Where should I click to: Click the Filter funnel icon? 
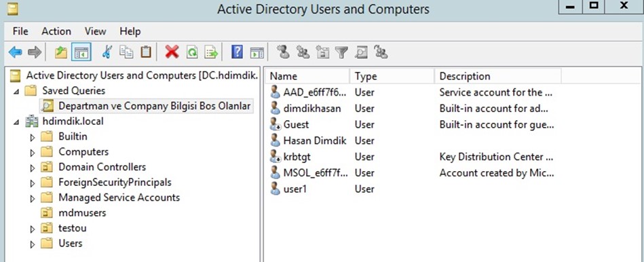[341, 52]
